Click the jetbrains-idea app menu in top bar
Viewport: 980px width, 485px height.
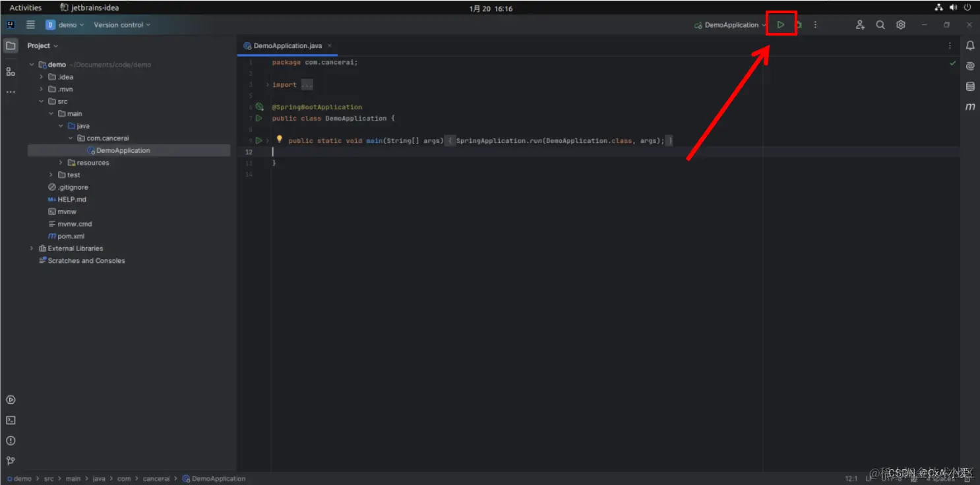click(90, 8)
